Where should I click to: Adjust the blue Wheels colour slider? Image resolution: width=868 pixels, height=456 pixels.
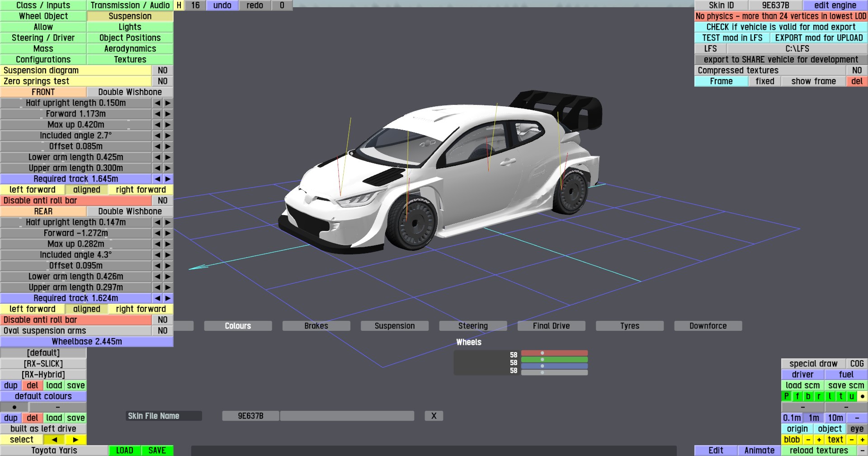click(x=554, y=366)
